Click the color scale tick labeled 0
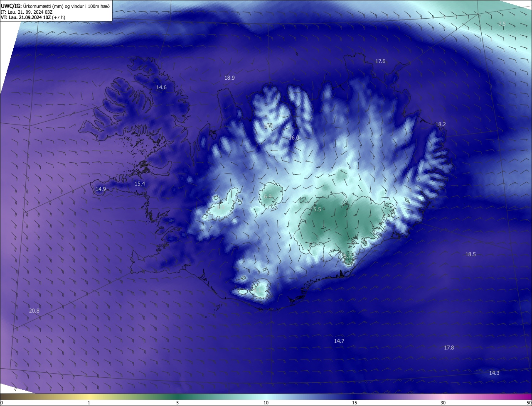This screenshot has width=532, height=406. [x=2, y=403]
